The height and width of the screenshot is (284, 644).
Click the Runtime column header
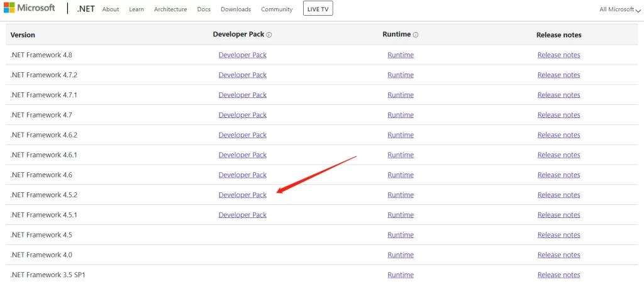click(396, 35)
